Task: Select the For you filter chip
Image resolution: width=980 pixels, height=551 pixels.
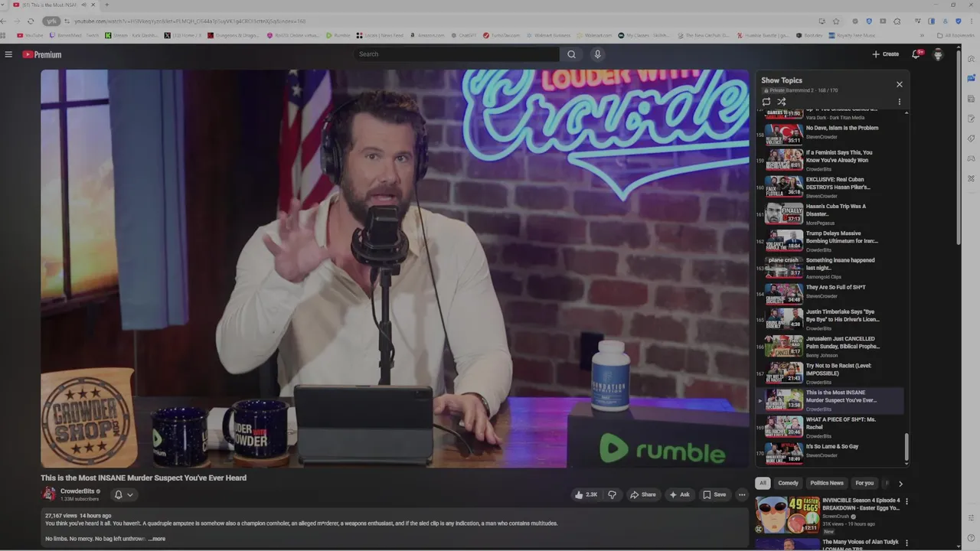Action: pos(864,483)
